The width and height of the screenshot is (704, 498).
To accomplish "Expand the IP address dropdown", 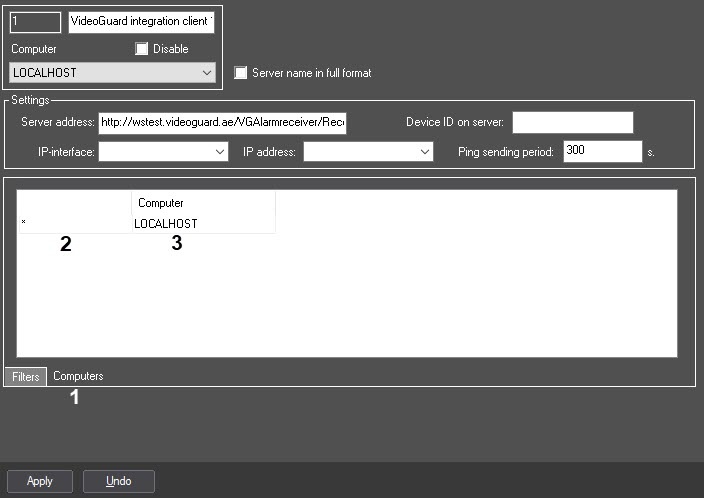I will [x=368, y=152].
